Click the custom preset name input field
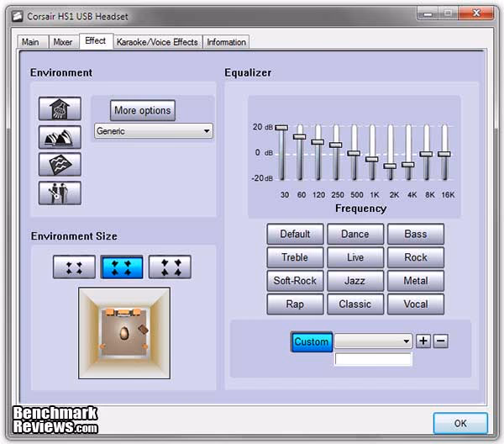 point(373,359)
